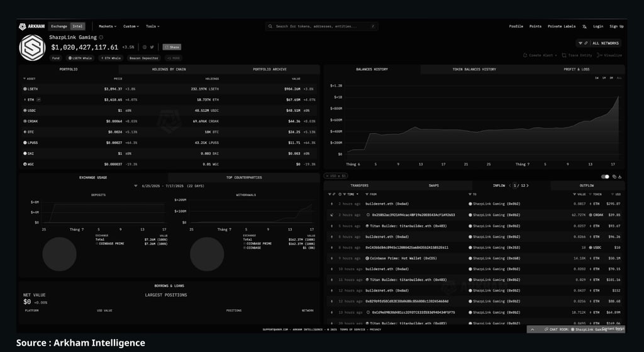
Task: Select the 1W chart range
Action: (x=597, y=78)
